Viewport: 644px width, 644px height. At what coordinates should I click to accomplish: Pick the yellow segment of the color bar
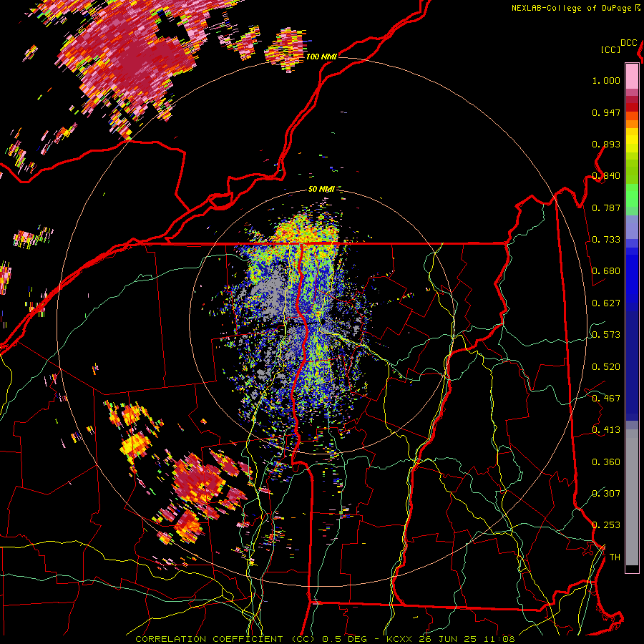[632, 141]
